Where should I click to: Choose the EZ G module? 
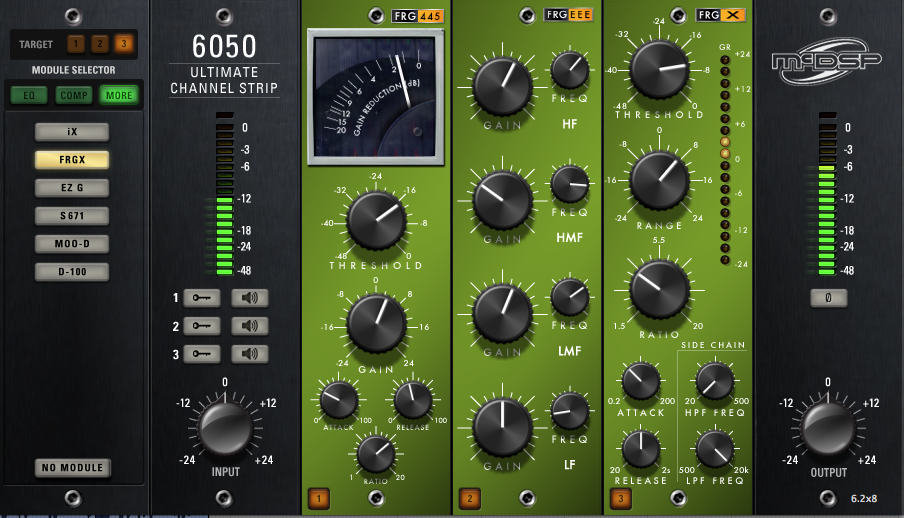click(72, 187)
